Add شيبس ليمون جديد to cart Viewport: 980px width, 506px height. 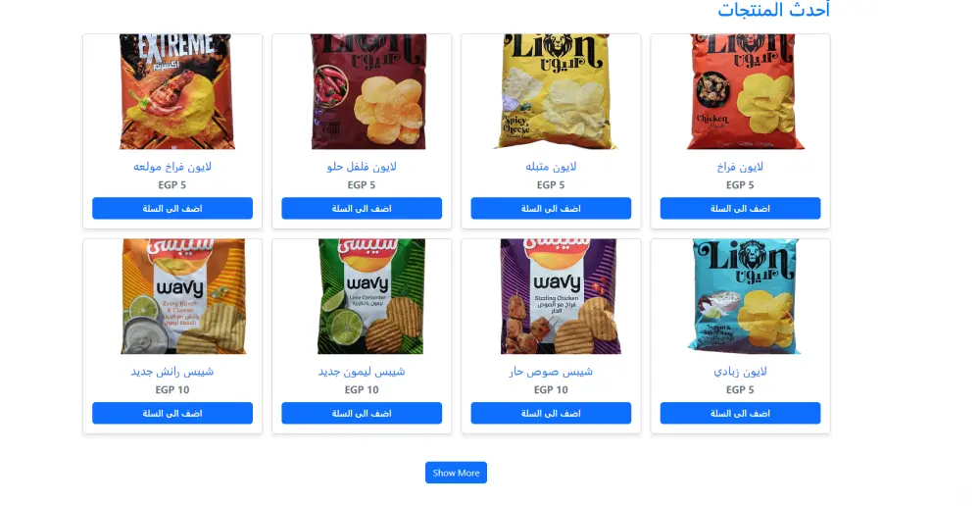coord(362,413)
